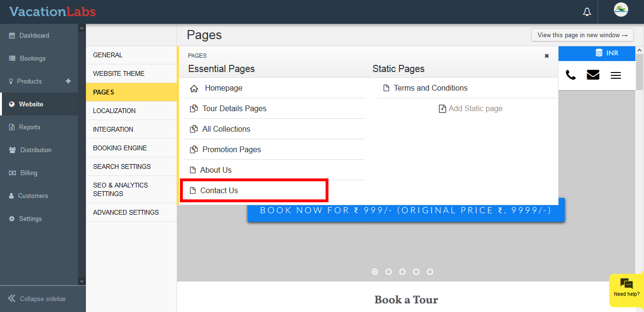The height and width of the screenshot is (312, 644).
Task: Open the user profile avatar
Action: (621, 10)
